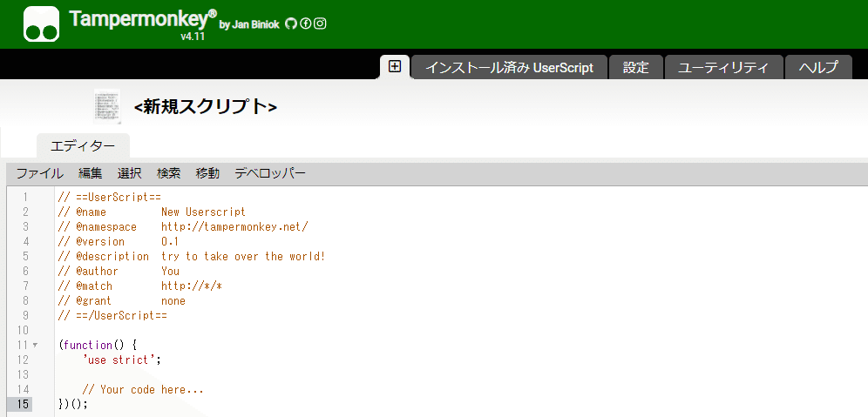Click the 'New Userscript' name value
Viewport: 868px width, 417px height.
203,212
